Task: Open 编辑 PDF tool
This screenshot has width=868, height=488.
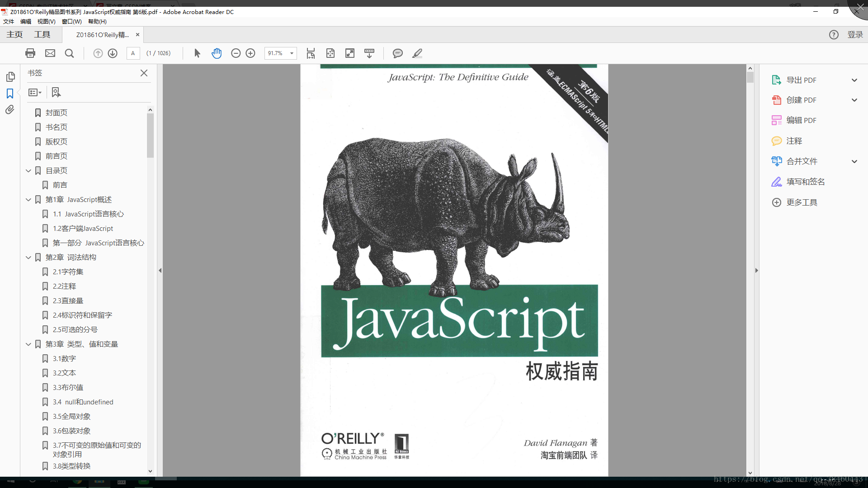Action: tap(801, 120)
